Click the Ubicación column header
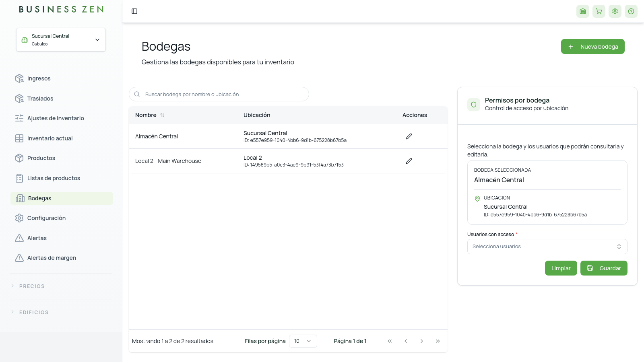This screenshot has height=362, width=644. point(257,115)
